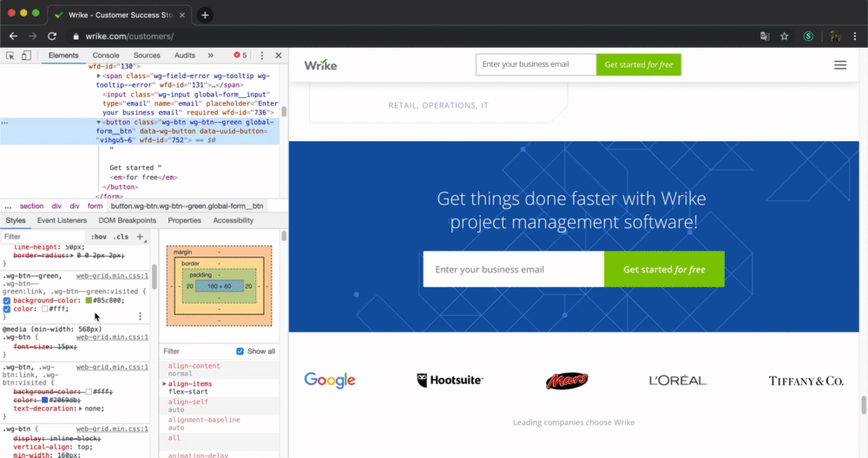Toggle the Show all checkbox
868x458 pixels.
[240, 351]
